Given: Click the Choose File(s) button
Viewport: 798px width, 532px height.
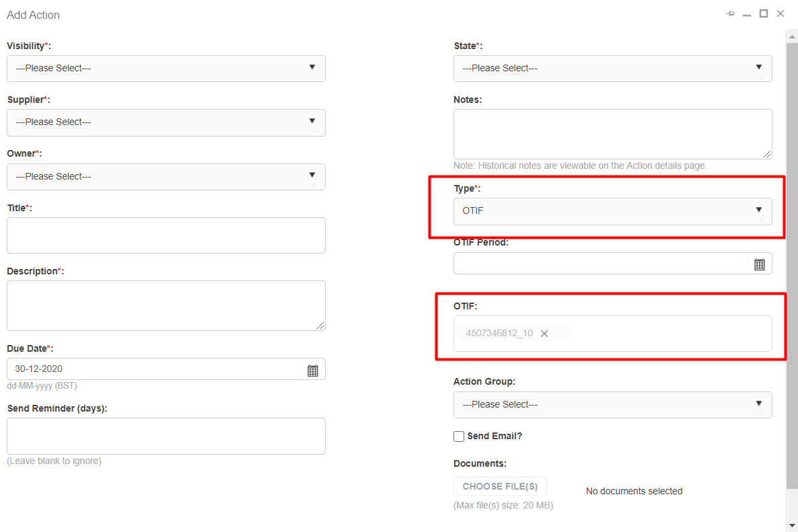Looking at the screenshot, I should coord(500,486).
